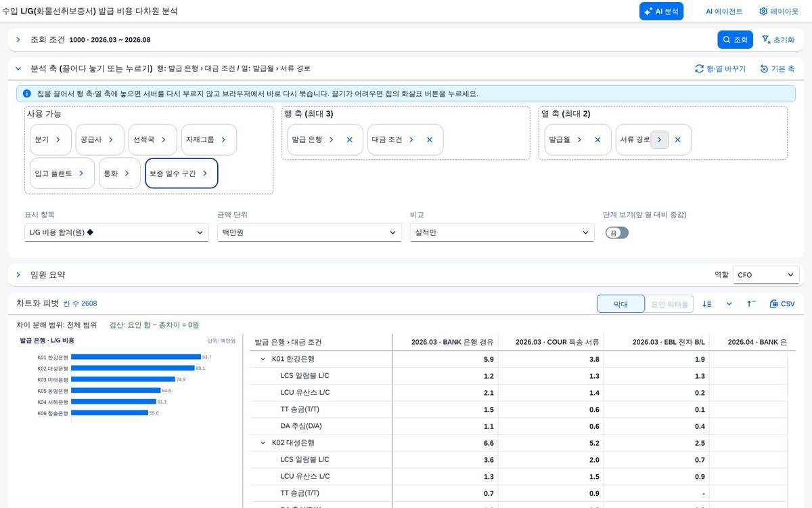Click the arrow on 발급 은행 chip
Viewport: 812px width, 508px height.
[x=331, y=140]
